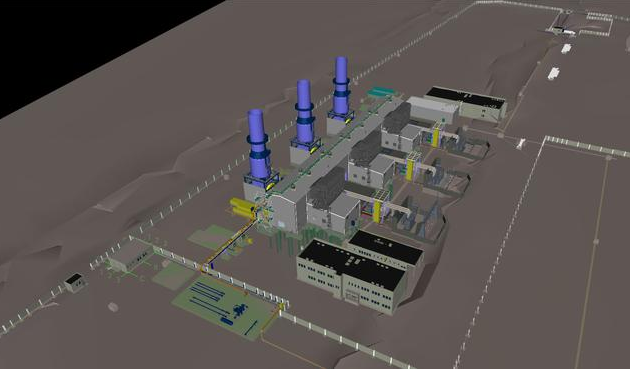This screenshot has width=630, height=370.
Task: Select the long black-roofed building at far right
Action: 466,102
